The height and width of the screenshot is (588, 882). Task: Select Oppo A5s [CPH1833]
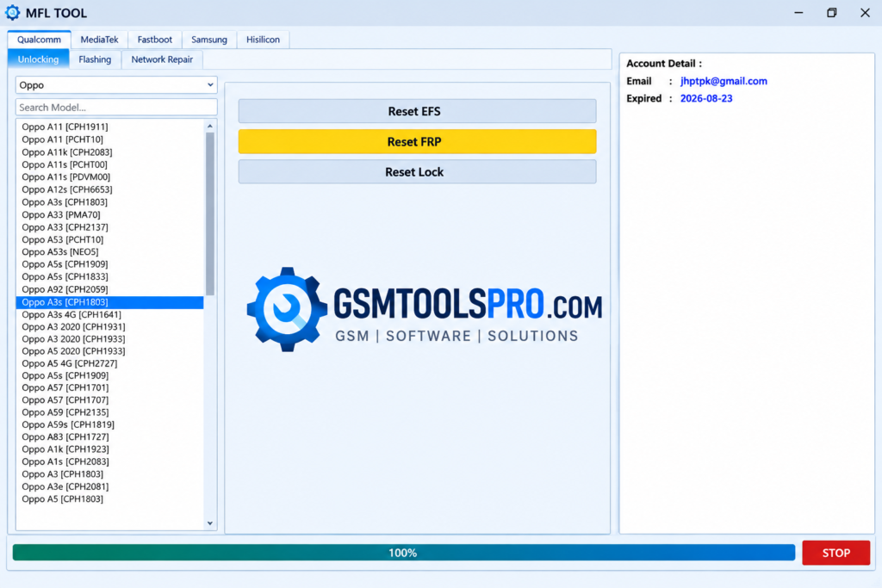[109, 276]
